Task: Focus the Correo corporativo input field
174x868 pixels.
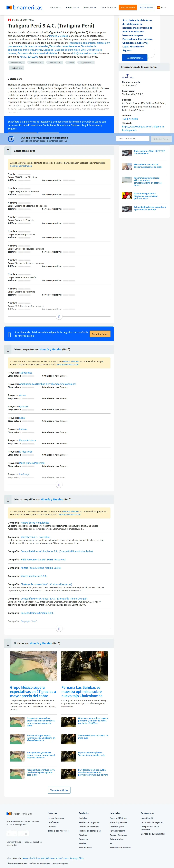Action: coord(133,138)
